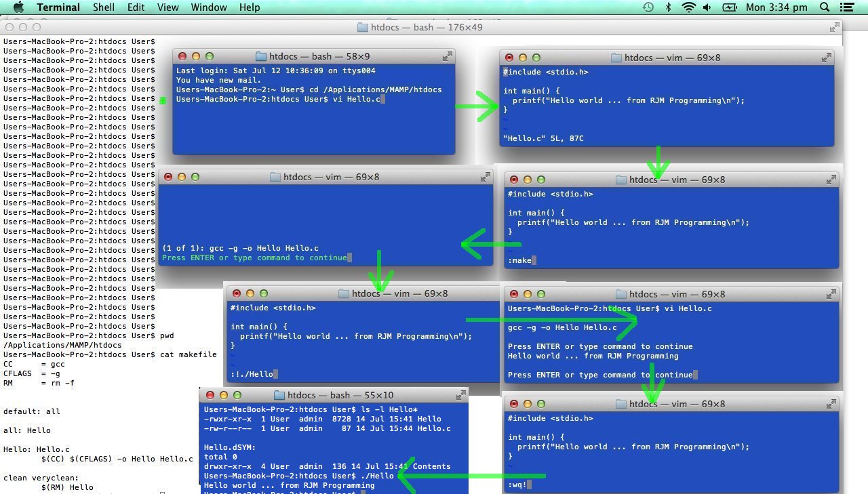This screenshot has height=494, width=868.
Task: Click folder icon in title of vim window showing :wq!
Action: (x=620, y=404)
